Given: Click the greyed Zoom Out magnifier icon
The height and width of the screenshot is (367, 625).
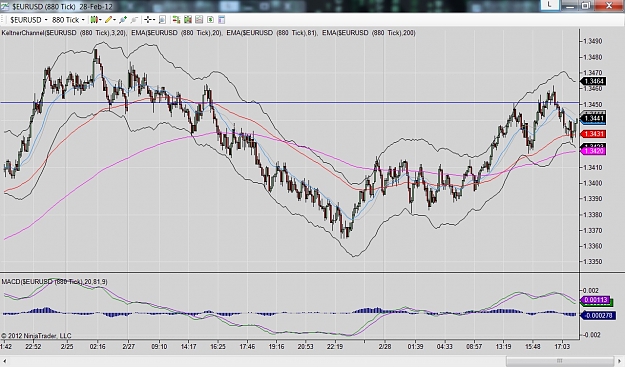Looking at the screenshot, I should point(134,20).
